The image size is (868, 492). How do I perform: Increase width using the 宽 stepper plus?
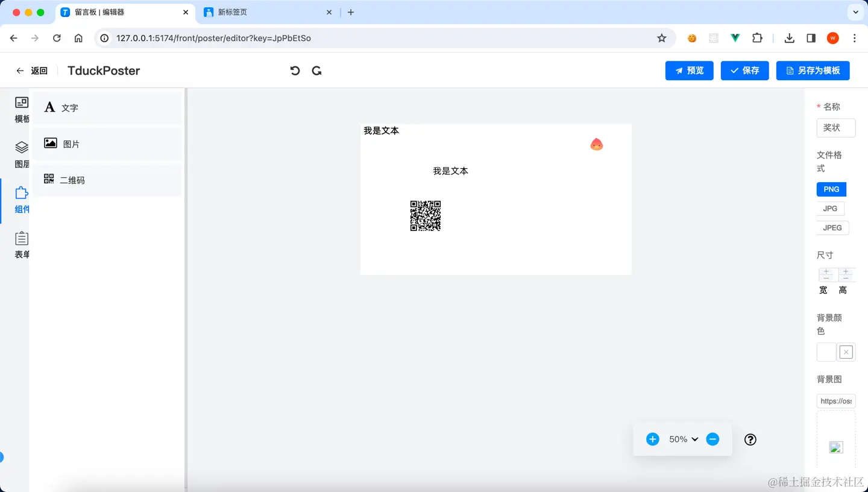tap(826, 271)
